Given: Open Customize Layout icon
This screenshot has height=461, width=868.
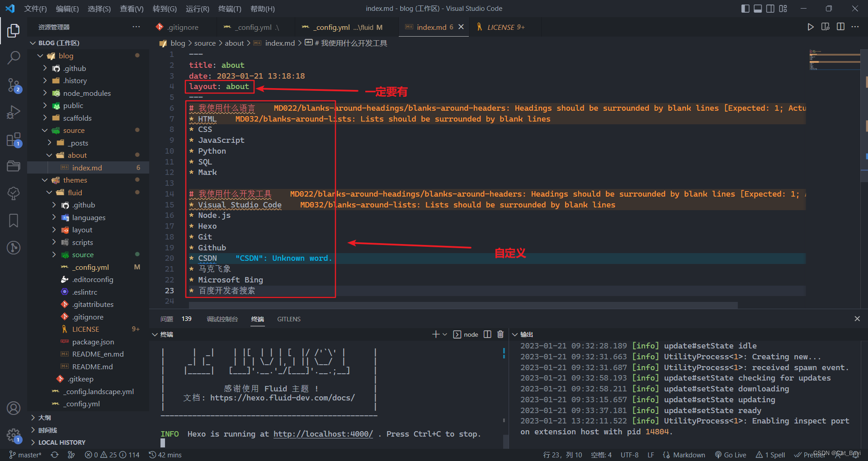Looking at the screenshot, I should 783,9.
